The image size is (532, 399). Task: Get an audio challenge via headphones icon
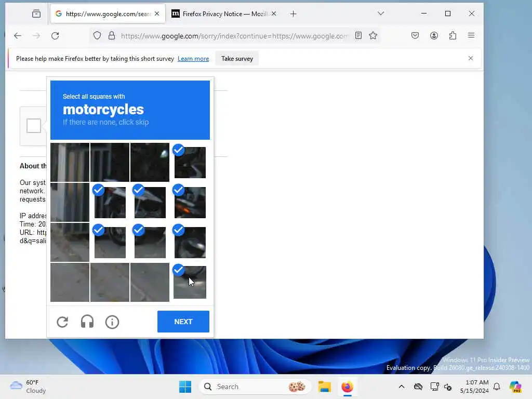point(87,322)
